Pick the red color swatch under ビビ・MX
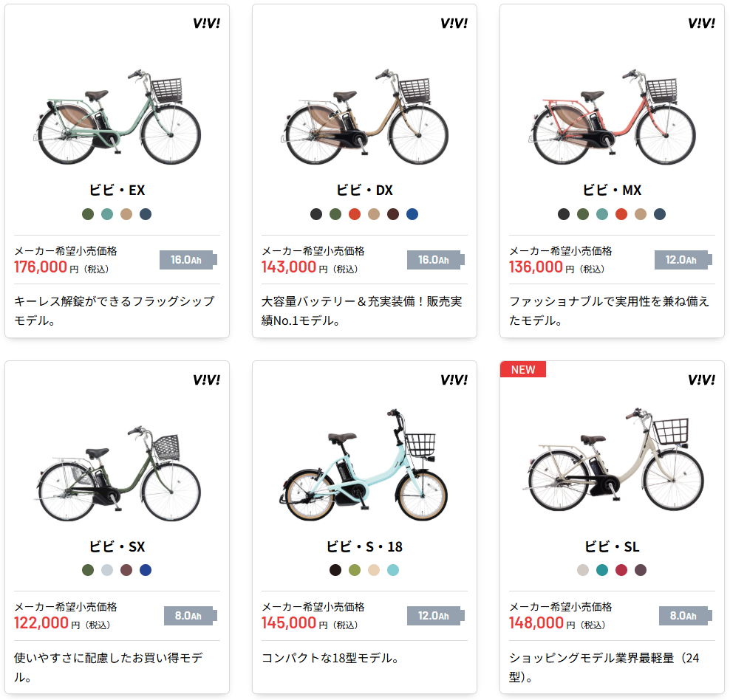Image resolution: width=730 pixels, height=700 pixels. click(x=621, y=214)
